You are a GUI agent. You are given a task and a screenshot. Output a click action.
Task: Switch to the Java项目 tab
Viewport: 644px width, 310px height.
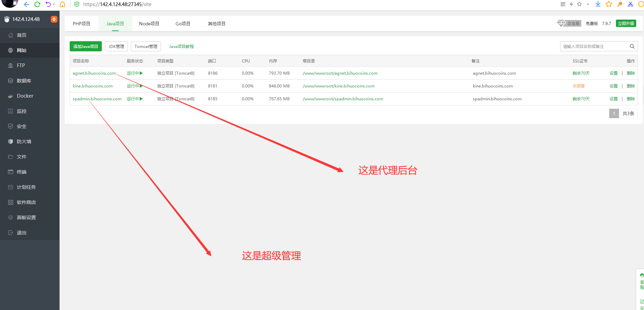(115, 24)
